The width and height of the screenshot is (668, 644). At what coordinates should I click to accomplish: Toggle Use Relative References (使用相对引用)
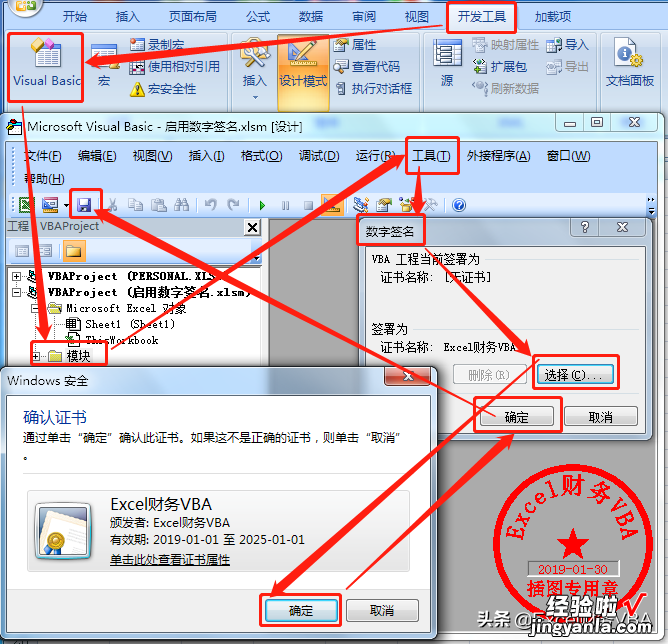(x=175, y=67)
